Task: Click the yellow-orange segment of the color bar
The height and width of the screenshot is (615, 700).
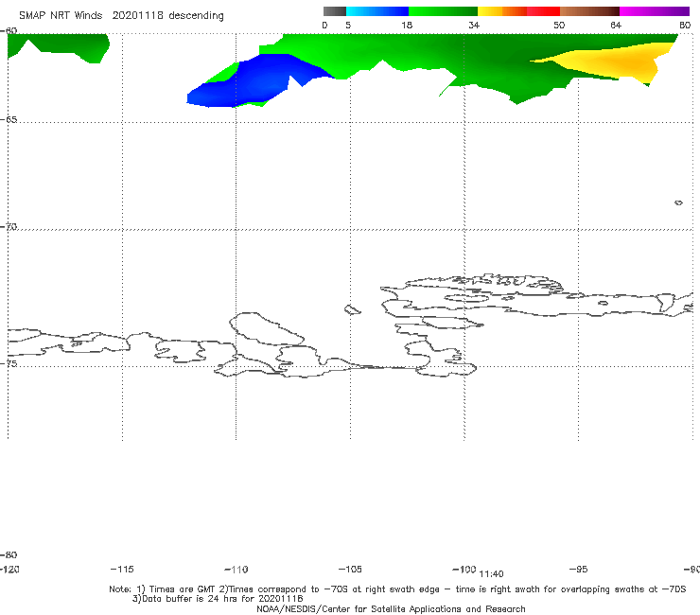Action: coord(502,11)
